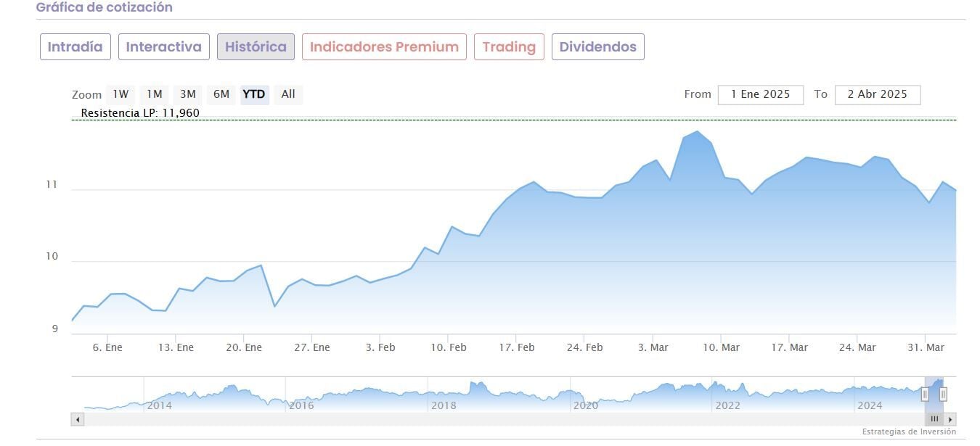The width and height of the screenshot is (980, 446).
Task: Click the navigator scroll left arrow
Action: [x=78, y=419]
